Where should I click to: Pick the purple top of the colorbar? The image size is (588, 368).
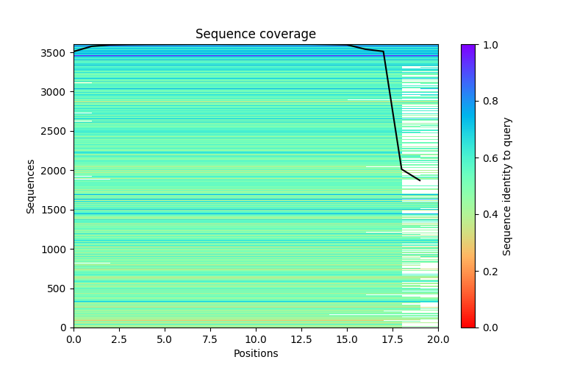pos(468,47)
